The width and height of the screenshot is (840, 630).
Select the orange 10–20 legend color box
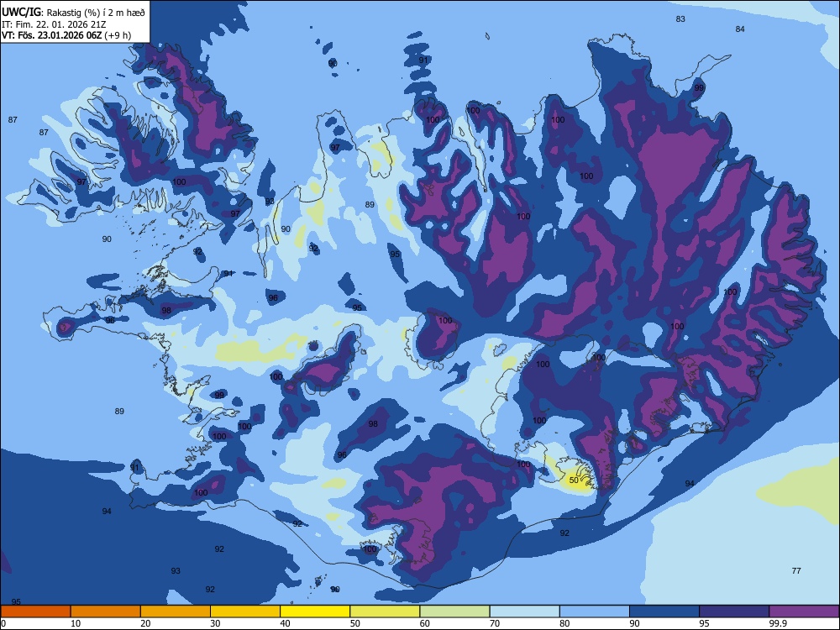click(106, 612)
